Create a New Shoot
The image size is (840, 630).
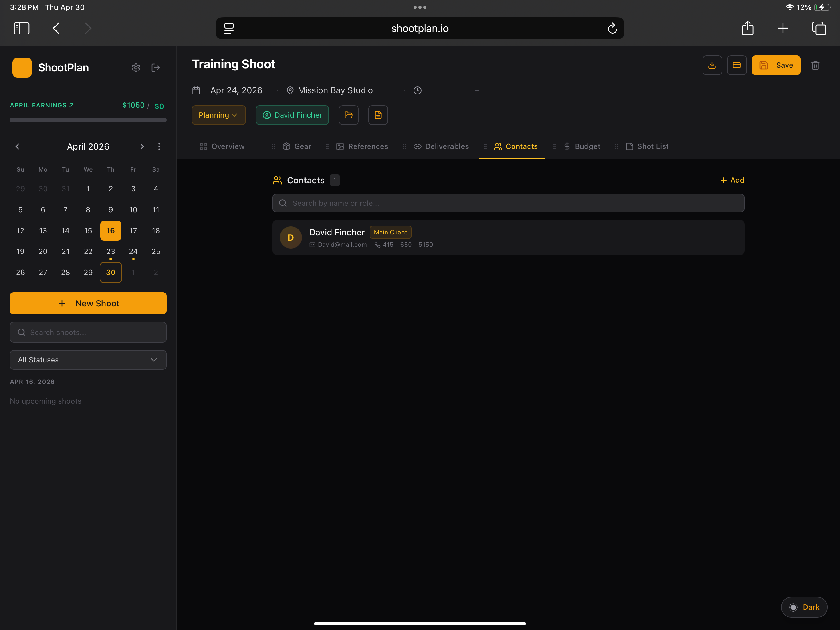tap(88, 303)
